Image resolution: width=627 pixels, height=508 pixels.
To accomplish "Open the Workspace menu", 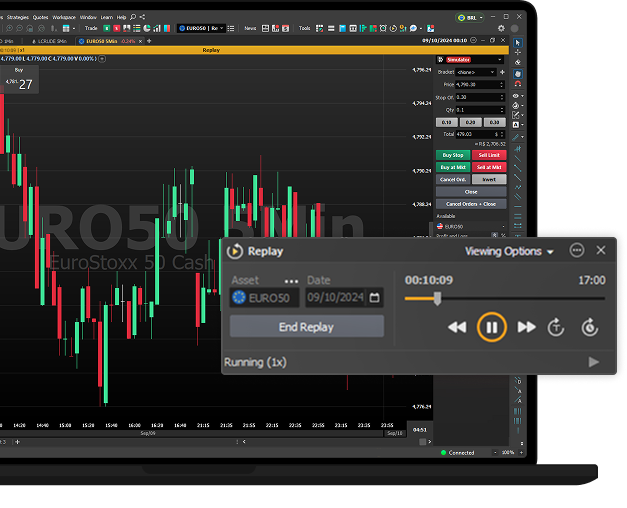I will [64, 17].
